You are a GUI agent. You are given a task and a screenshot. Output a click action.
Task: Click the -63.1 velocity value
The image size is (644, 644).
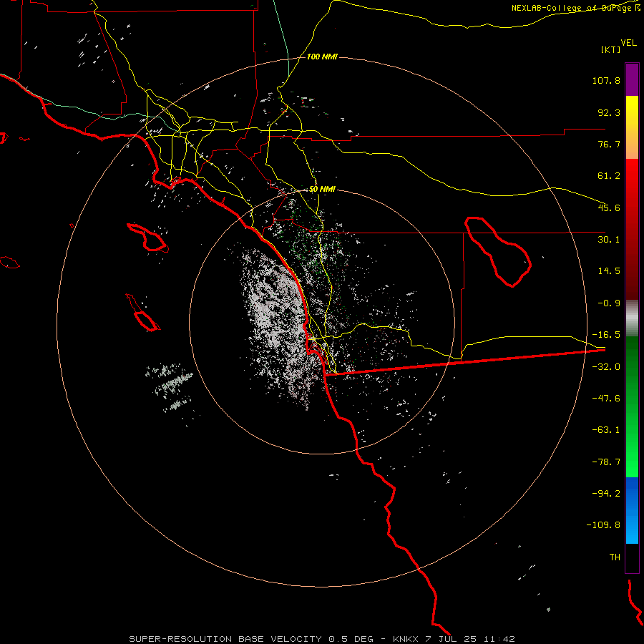click(606, 430)
